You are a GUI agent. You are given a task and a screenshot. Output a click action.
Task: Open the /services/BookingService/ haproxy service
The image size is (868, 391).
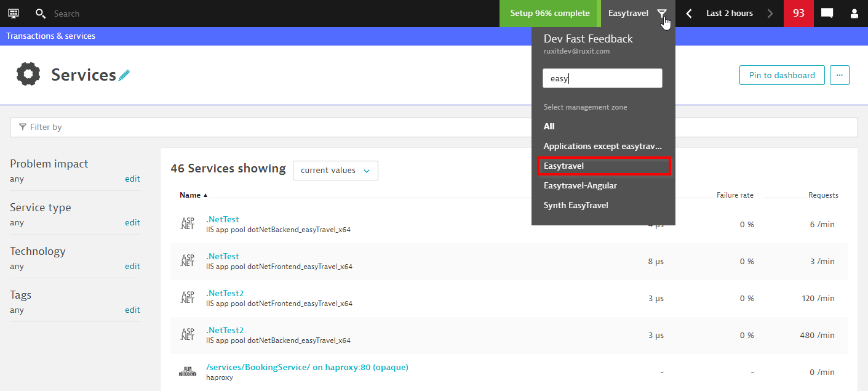click(x=307, y=367)
